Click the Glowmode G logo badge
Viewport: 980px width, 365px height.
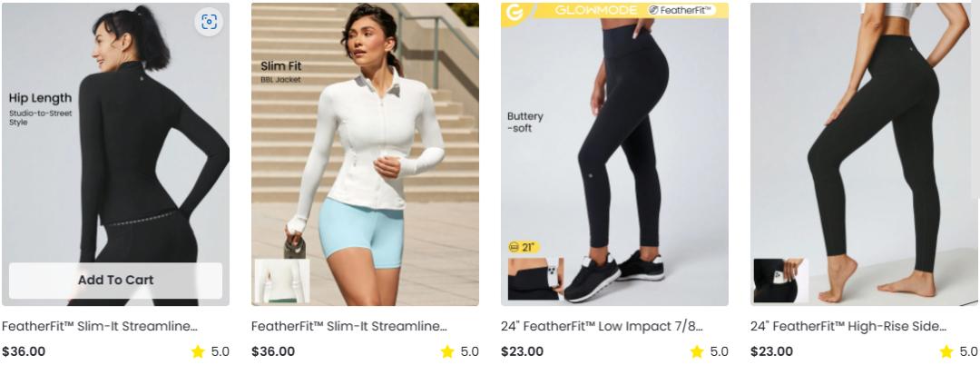click(x=515, y=13)
